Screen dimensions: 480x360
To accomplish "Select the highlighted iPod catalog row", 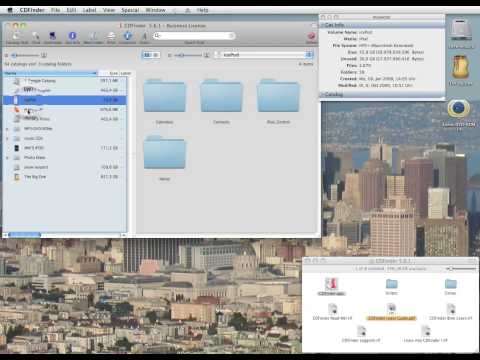I will point(65,100).
